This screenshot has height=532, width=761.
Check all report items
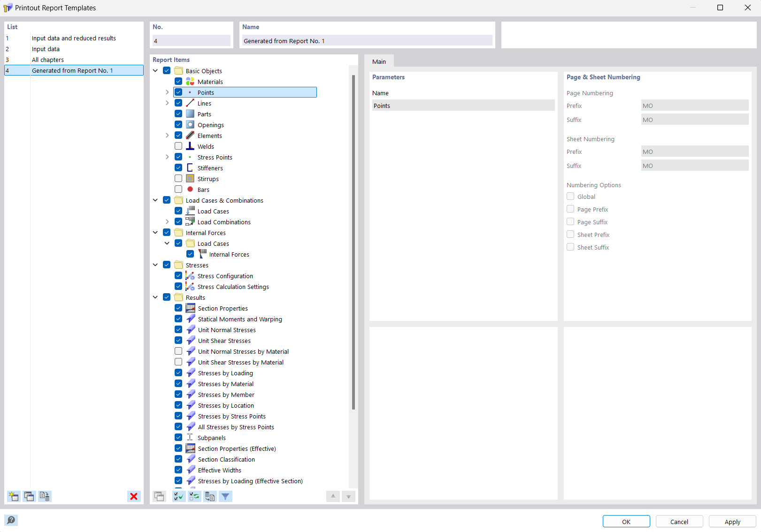pos(178,496)
